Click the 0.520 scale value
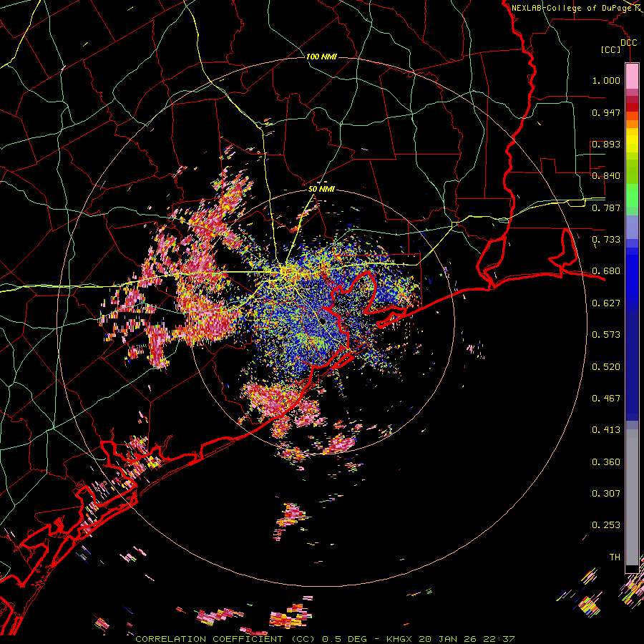The image size is (644, 644). pyautogui.click(x=606, y=367)
